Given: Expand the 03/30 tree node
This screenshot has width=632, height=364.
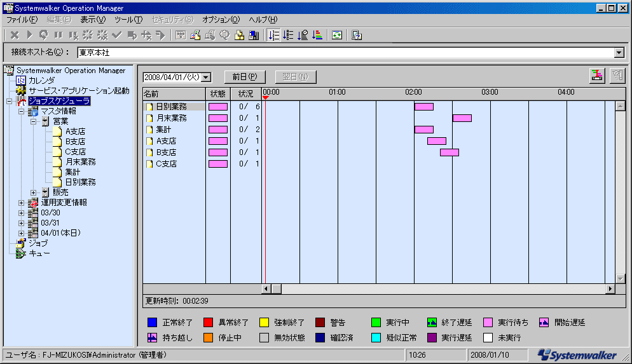Looking at the screenshot, I should click(22, 213).
